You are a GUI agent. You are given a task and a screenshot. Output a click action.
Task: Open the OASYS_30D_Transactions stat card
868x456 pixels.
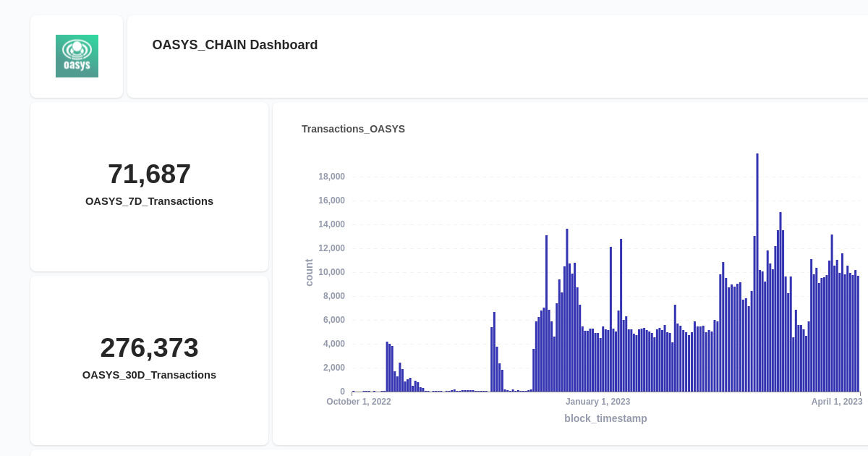tap(149, 360)
